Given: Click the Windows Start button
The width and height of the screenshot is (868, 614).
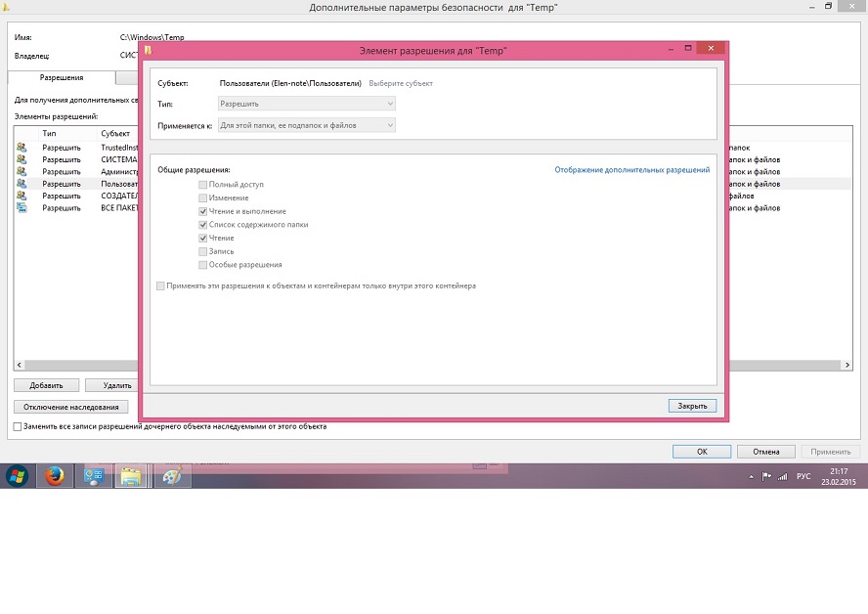Looking at the screenshot, I should (x=17, y=476).
